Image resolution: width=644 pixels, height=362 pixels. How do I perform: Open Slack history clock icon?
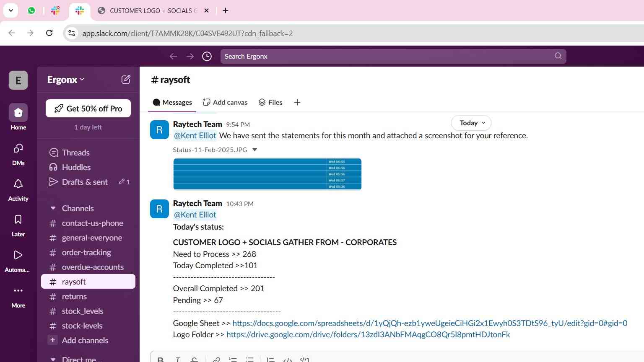[x=207, y=56]
